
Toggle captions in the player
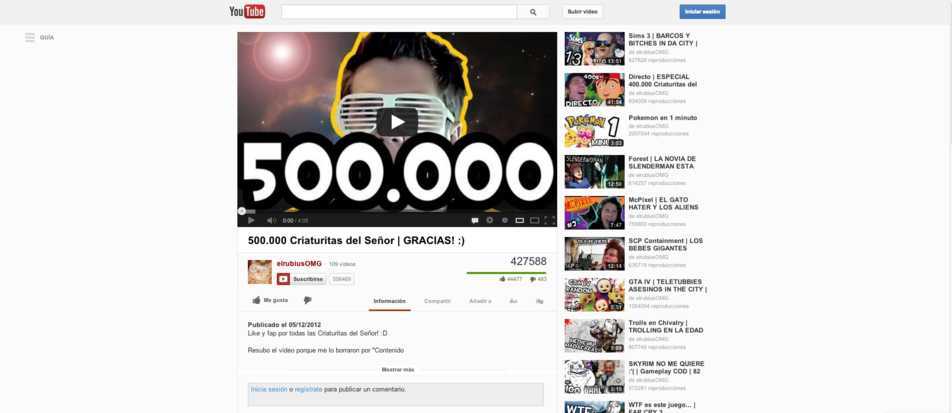coord(475,220)
